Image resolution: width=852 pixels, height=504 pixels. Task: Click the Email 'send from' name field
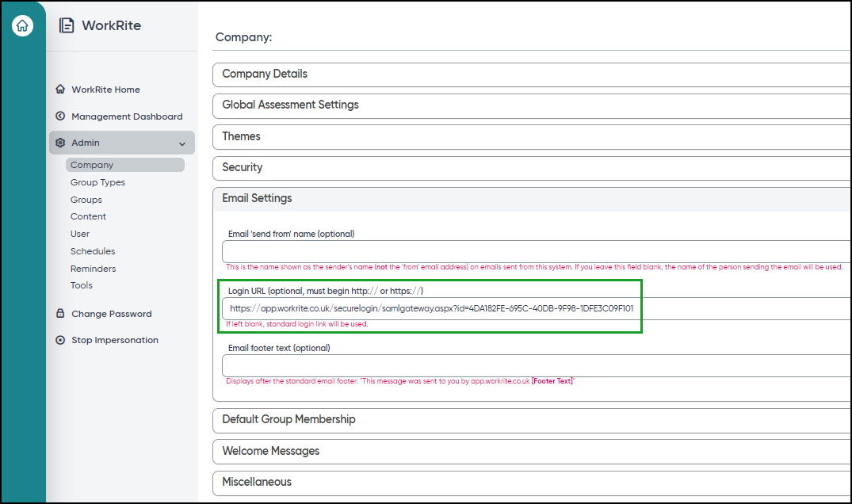point(537,251)
